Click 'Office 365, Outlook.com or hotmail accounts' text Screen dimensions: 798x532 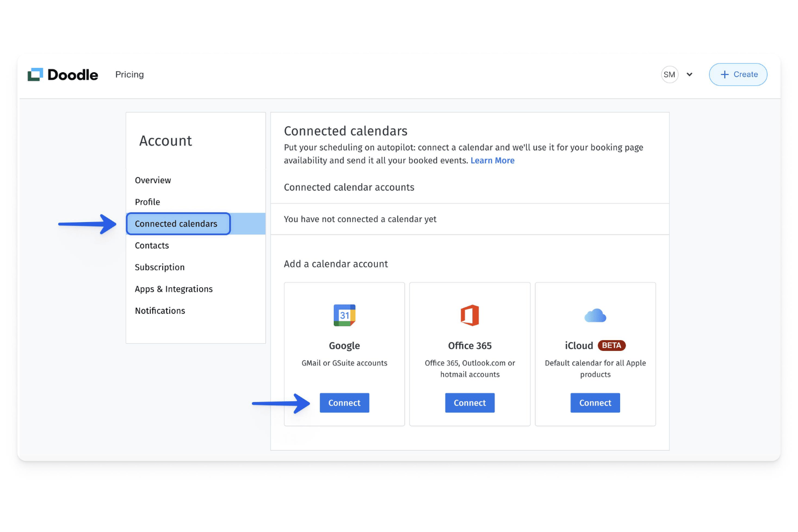[470, 369]
